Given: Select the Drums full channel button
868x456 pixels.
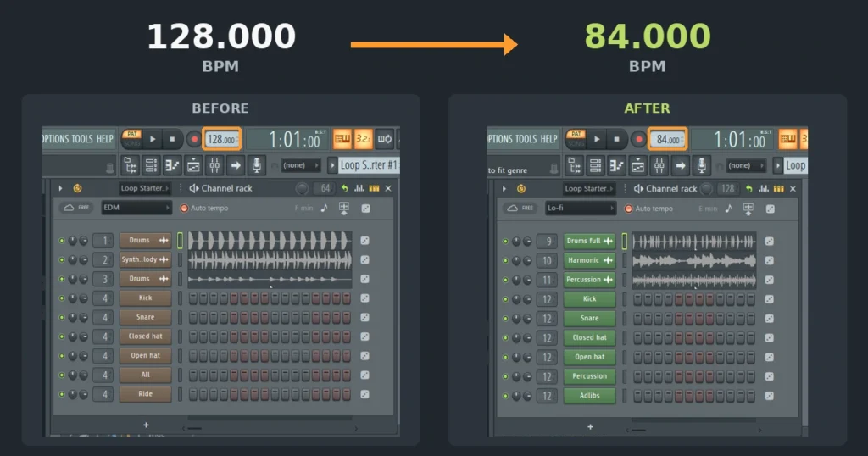Looking at the screenshot, I should (590, 242).
